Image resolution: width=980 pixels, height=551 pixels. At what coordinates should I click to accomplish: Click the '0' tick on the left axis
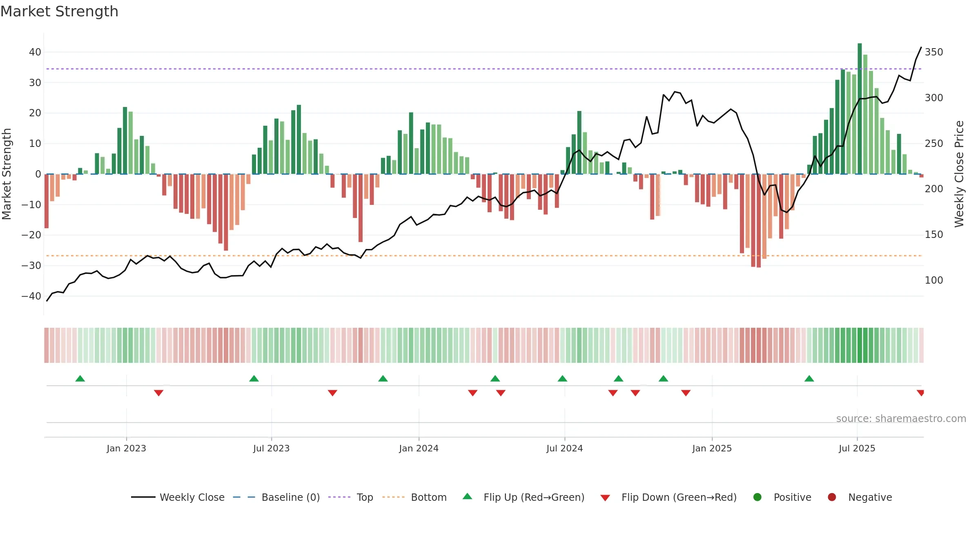(x=38, y=174)
